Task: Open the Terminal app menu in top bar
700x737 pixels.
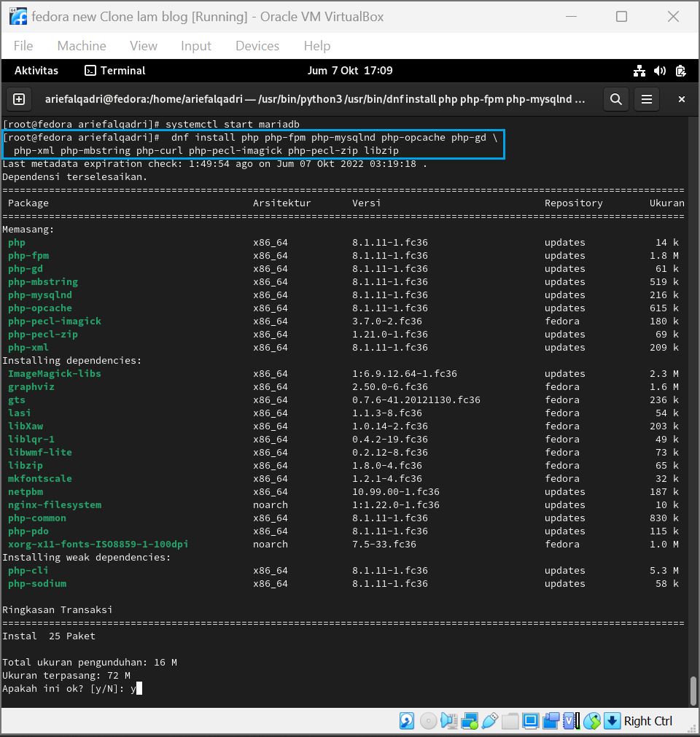Action: (x=114, y=71)
